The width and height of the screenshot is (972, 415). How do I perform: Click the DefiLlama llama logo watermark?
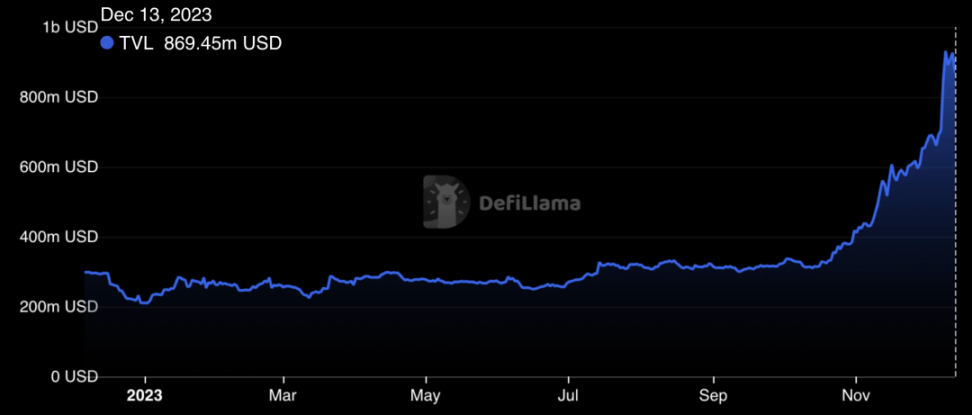(446, 202)
